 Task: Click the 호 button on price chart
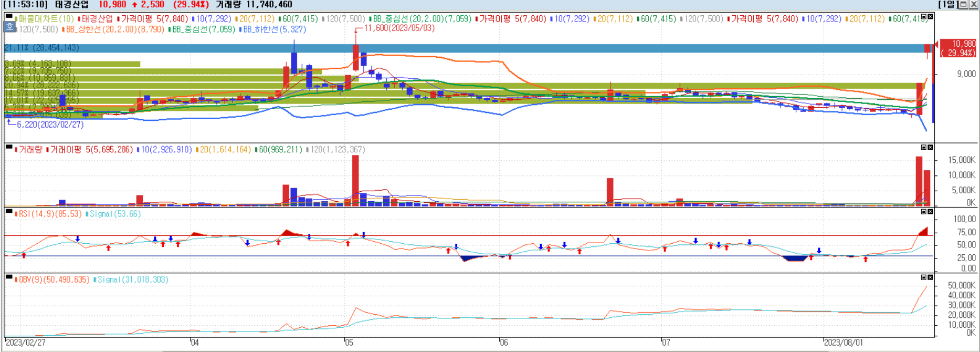pos(10,26)
